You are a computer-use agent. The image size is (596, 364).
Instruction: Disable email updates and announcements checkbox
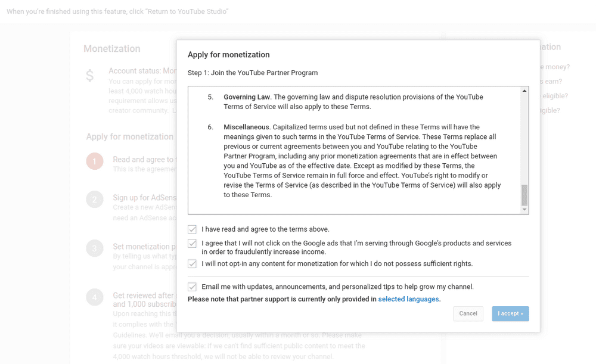(192, 287)
